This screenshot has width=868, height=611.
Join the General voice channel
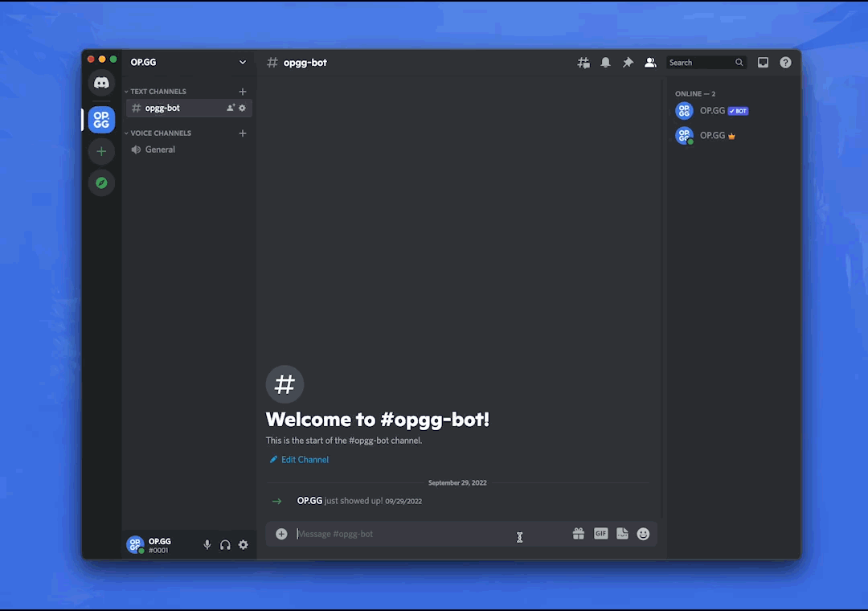(190, 150)
